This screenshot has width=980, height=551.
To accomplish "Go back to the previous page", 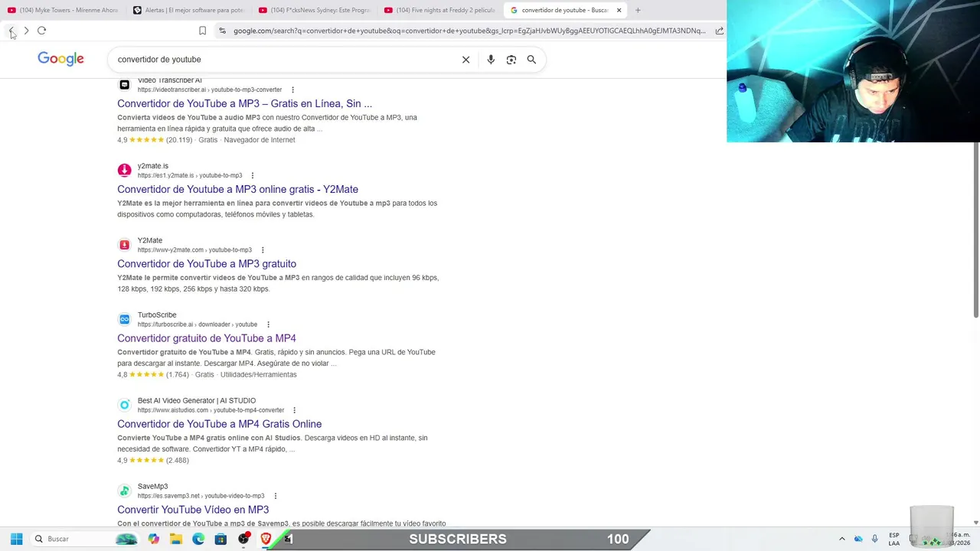I will (x=11, y=31).
